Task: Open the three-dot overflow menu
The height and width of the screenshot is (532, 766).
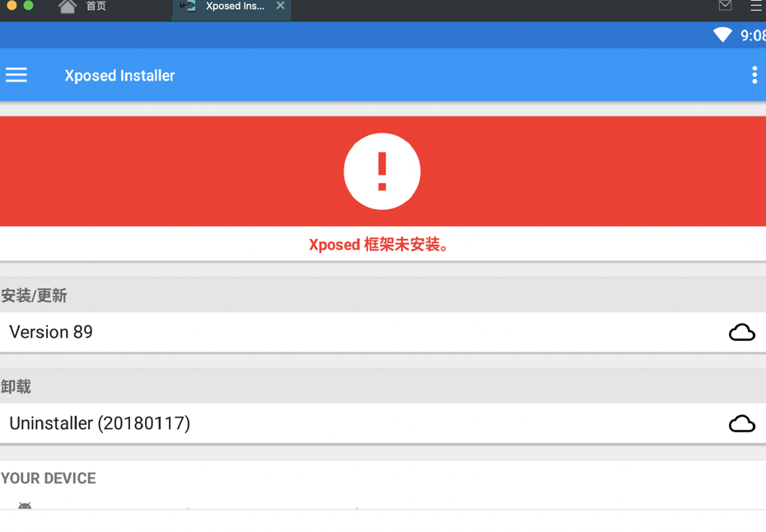Action: [754, 75]
